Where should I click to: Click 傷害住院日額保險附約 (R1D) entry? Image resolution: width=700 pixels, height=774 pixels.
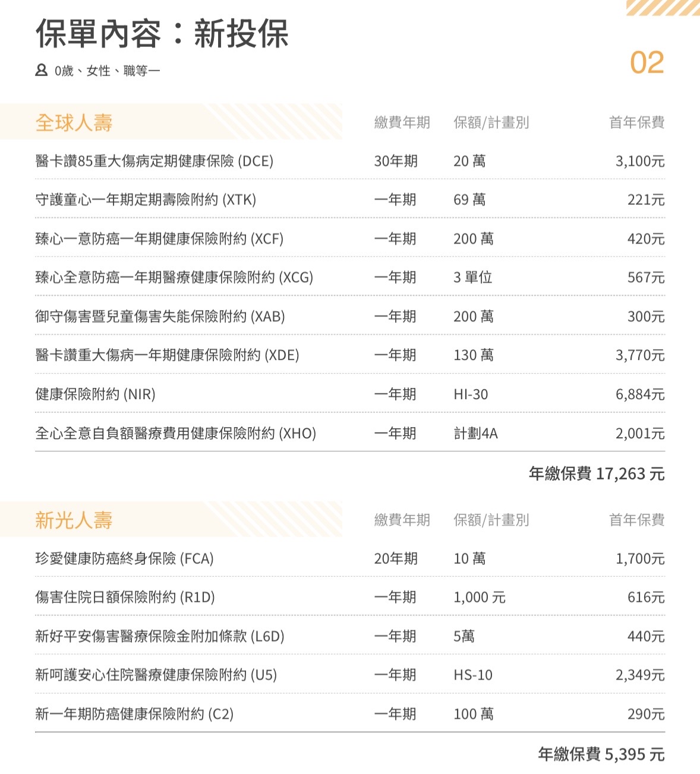click(x=125, y=597)
